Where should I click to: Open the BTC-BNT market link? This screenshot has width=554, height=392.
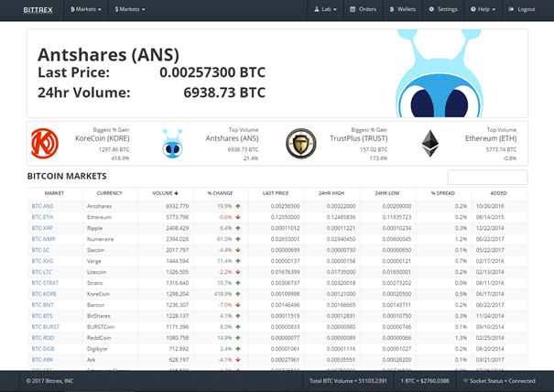click(x=42, y=305)
